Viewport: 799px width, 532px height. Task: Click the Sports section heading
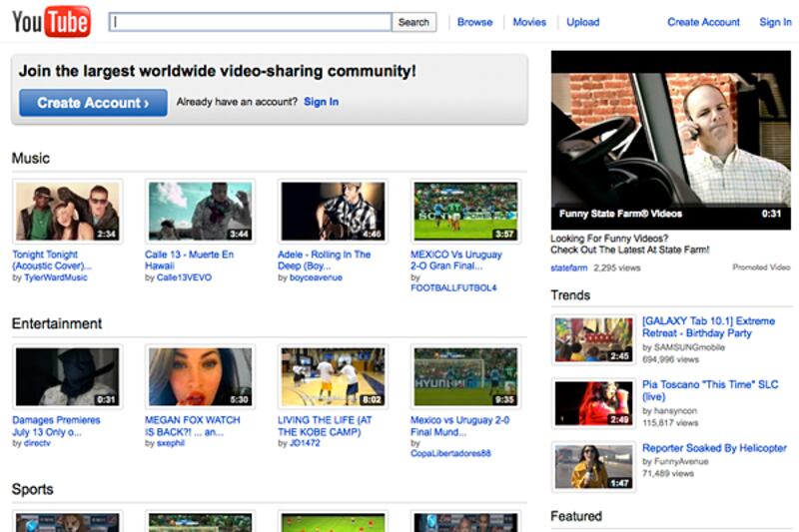pyautogui.click(x=33, y=489)
